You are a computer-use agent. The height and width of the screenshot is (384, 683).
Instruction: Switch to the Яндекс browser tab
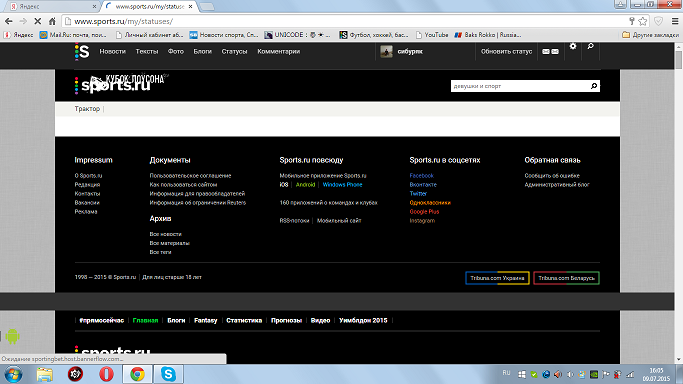point(50,7)
